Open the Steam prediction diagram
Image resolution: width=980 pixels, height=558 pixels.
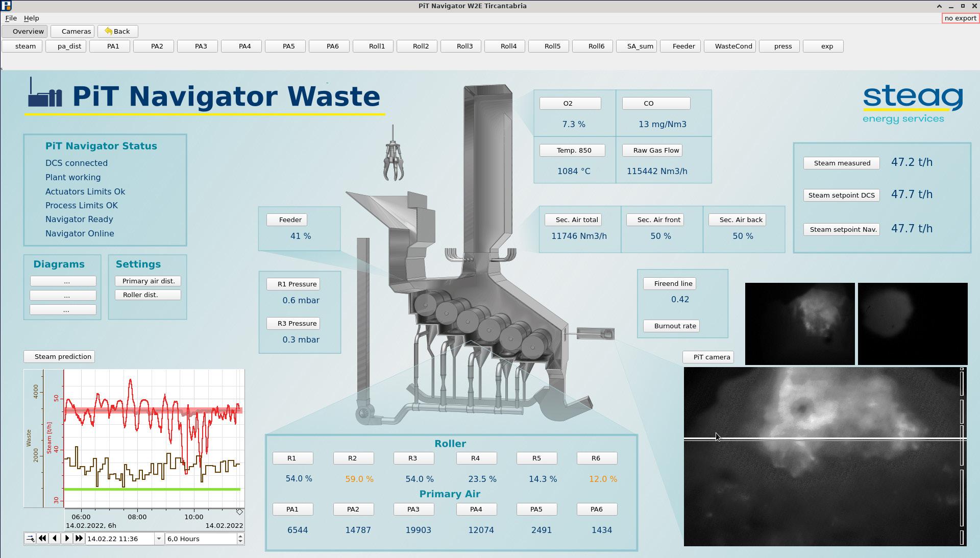tap(59, 356)
